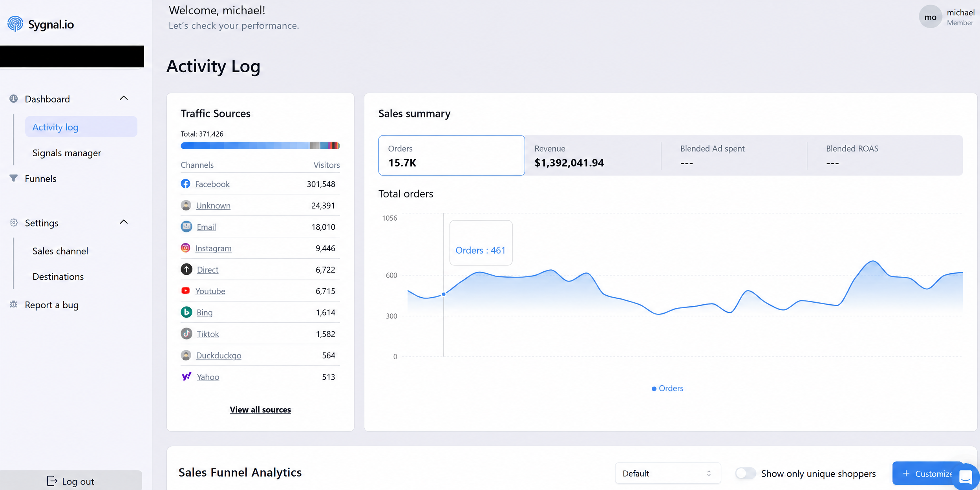Click the Direct arrow icon
The height and width of the screenshot is (490, 980).
[x=186, y=269]
